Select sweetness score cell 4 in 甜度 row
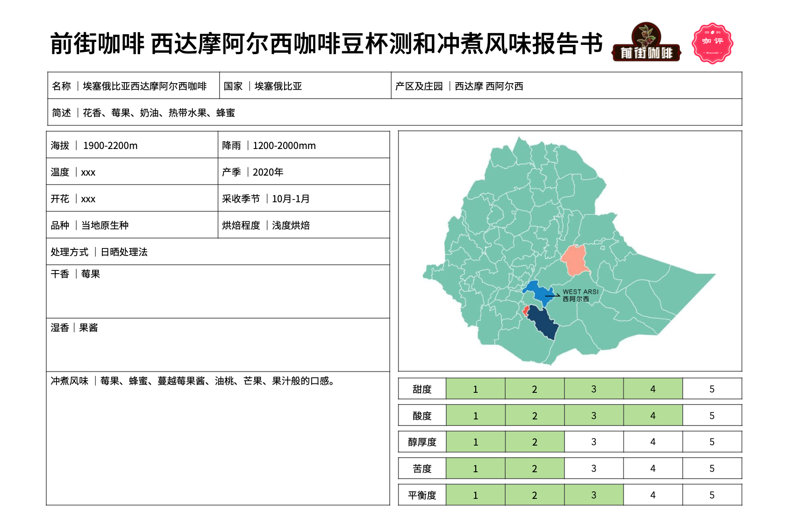The image size is (800, 532). tap(653, 389)
